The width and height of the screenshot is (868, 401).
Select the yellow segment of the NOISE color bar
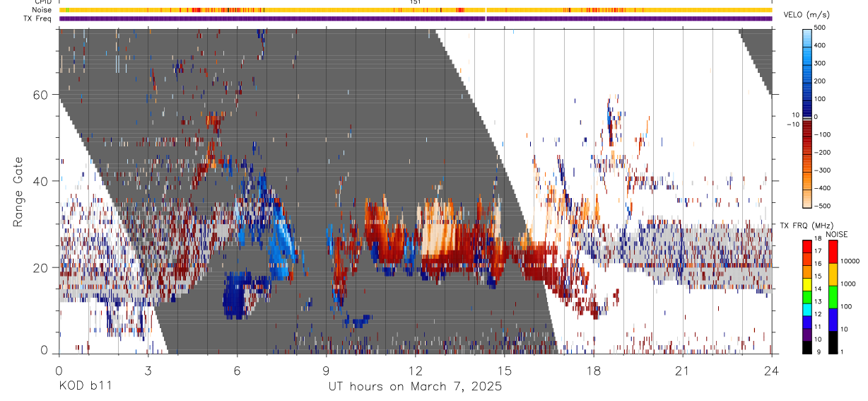coord(833,274)
